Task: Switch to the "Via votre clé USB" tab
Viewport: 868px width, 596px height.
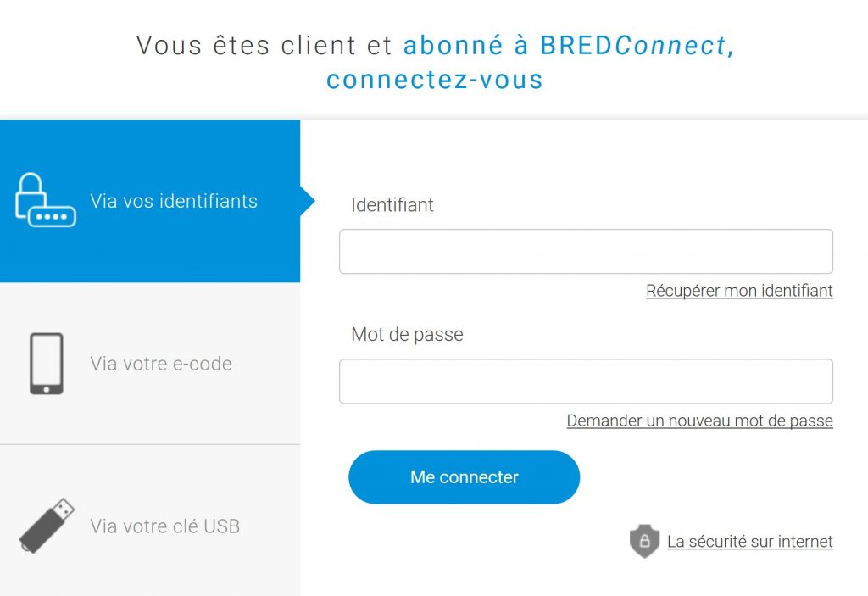Action: [x=165, y=526]
